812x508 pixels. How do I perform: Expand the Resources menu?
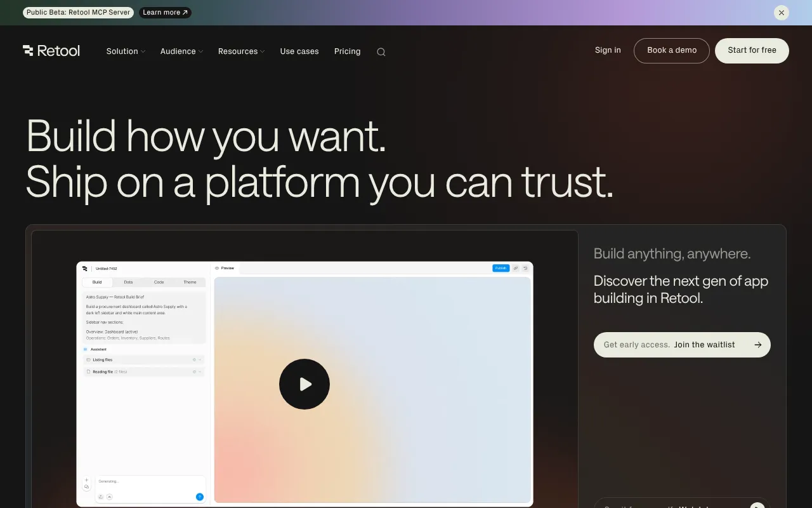tap(241, 51)
